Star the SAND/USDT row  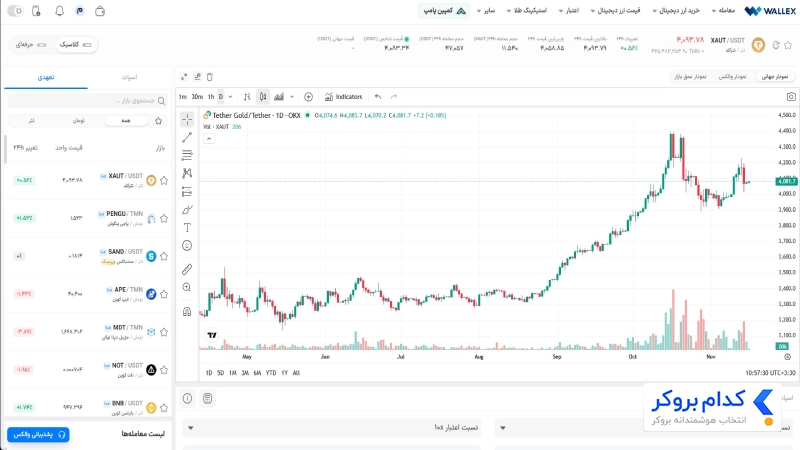(x=164, y=256)
